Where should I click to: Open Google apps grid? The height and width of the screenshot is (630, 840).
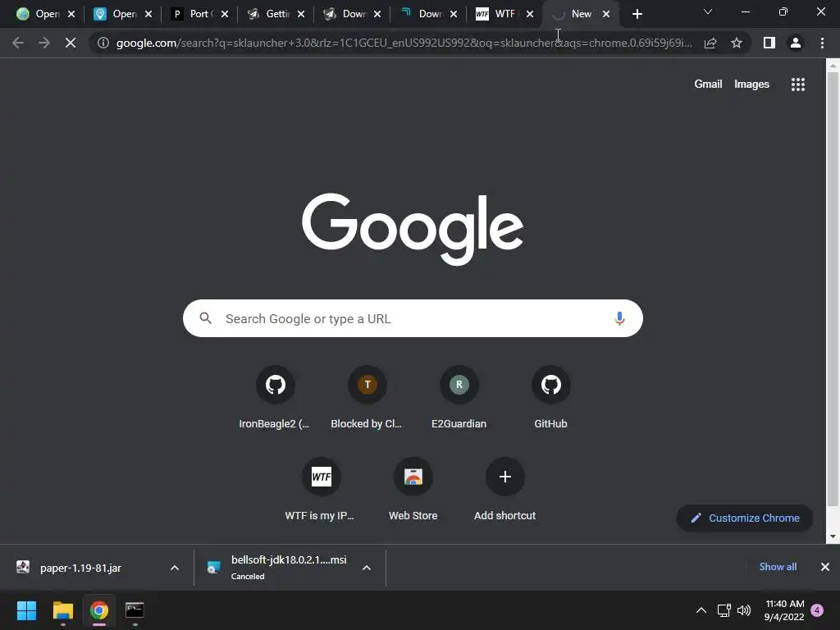798,84
